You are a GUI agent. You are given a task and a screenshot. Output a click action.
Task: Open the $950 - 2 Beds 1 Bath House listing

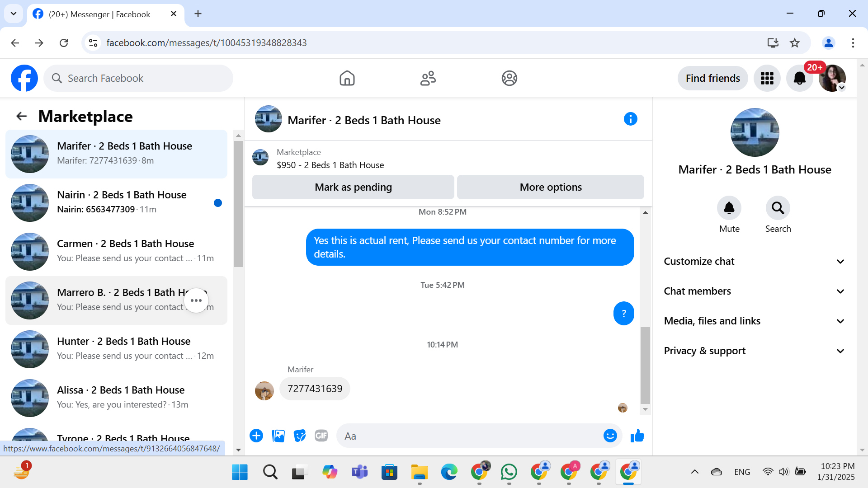(330, 165)
